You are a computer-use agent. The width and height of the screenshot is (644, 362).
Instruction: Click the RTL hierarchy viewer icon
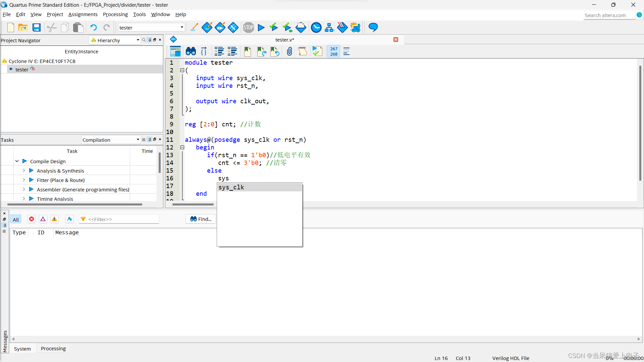(x=329, y=27)
